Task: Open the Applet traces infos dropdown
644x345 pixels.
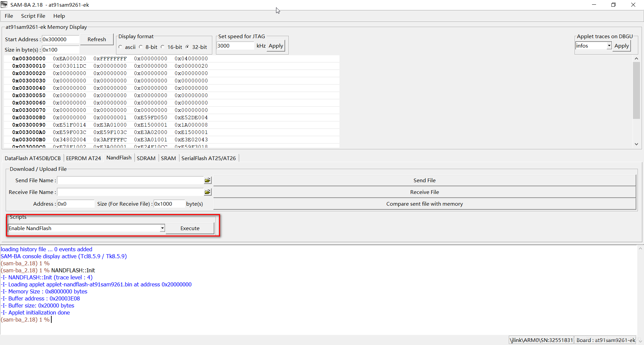Action: tap(609, 46)
